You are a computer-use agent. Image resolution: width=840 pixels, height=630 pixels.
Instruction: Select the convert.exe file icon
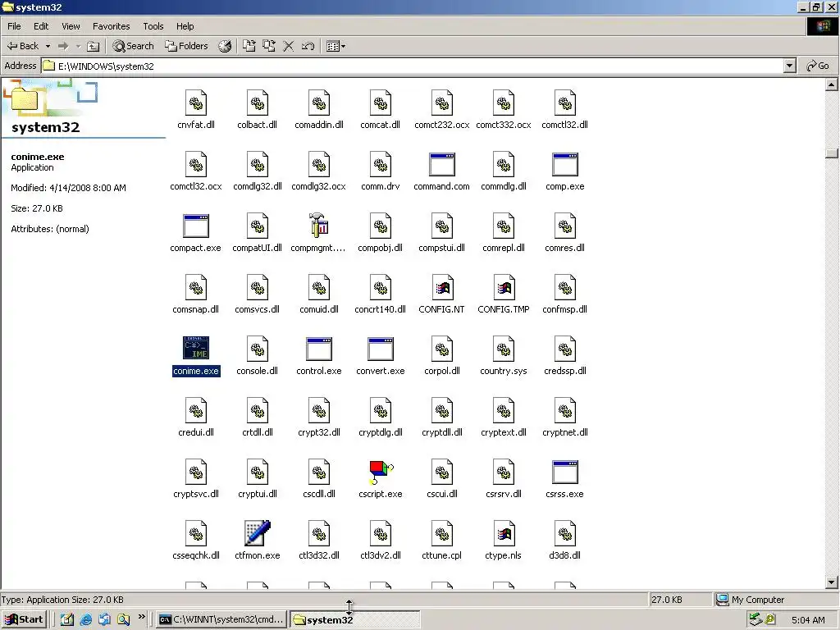click(x=381, y=349)
